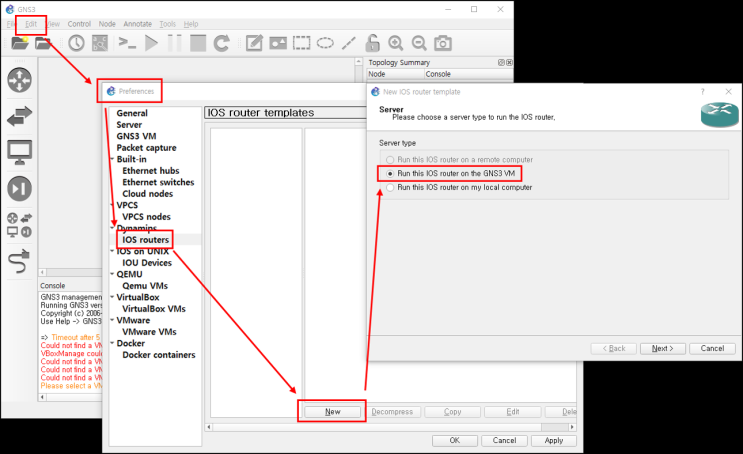The image size is (743, 454).
Task: Open the Tools menu
Action: 167,24
